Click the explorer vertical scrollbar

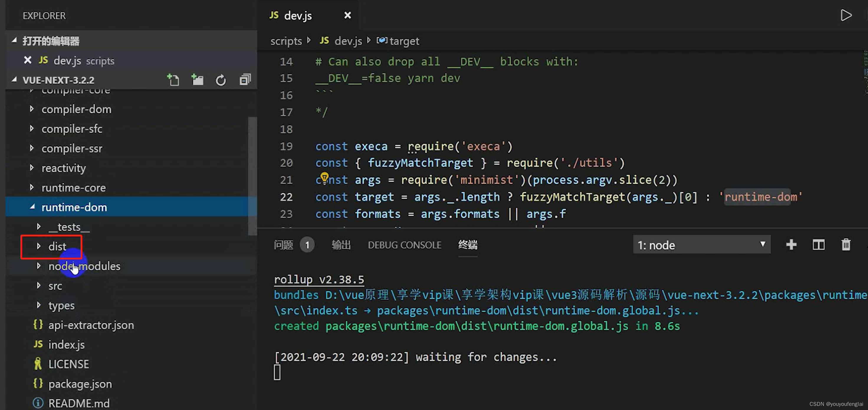click(252, 175)
